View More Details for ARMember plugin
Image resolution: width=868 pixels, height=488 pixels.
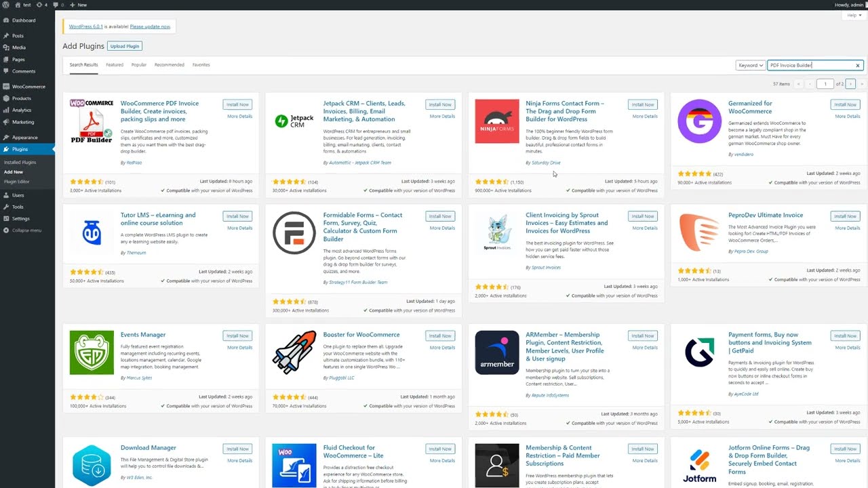click(645, 347)
